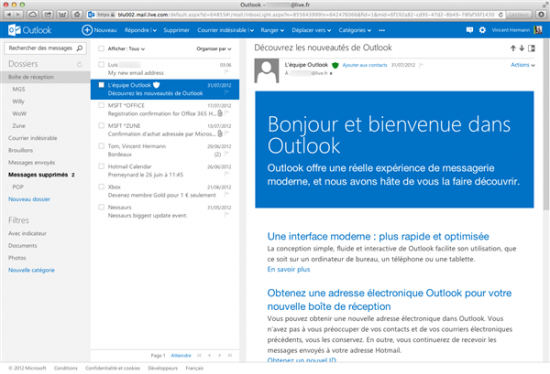Flag the Luis message

[227, 72]
